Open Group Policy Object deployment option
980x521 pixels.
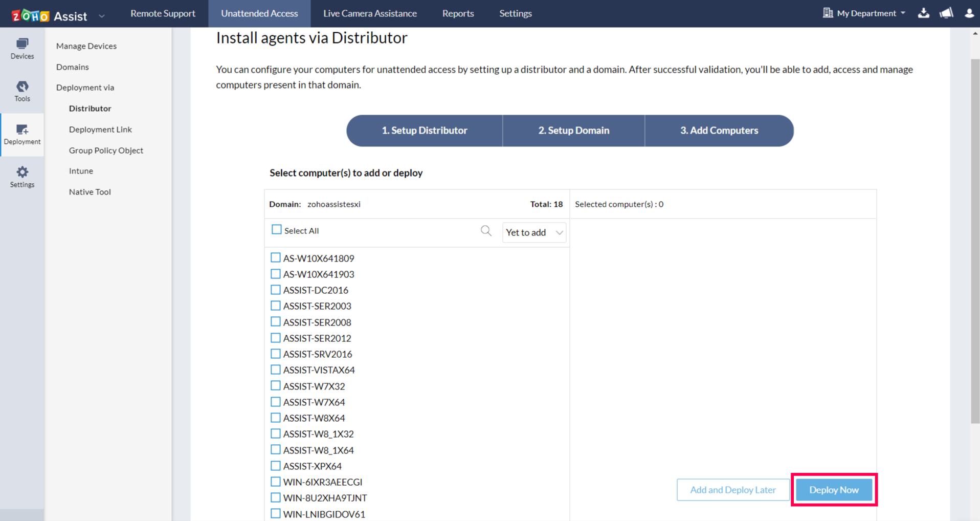click(106, 150)
